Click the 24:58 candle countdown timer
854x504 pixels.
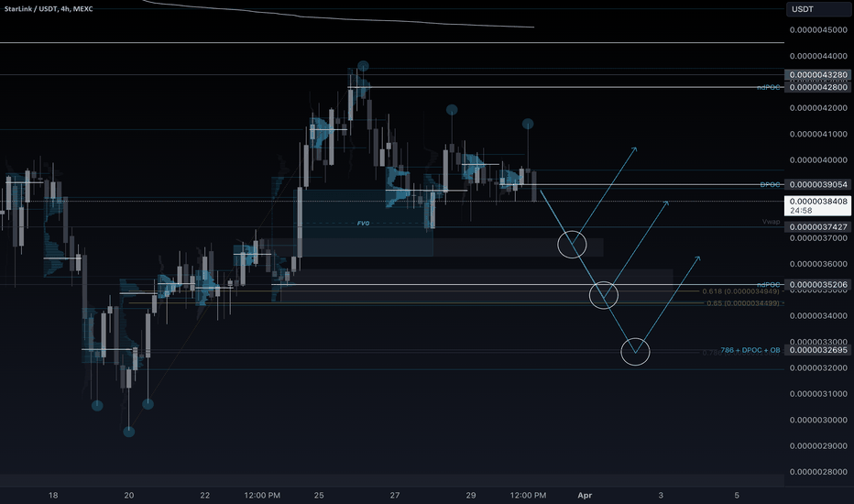(x=801, y=211)
